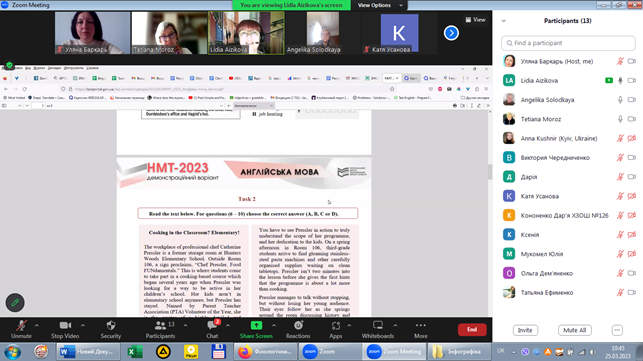Open the View Options dropdown
The image size is (643, 361).
click(x=380, y=5)
